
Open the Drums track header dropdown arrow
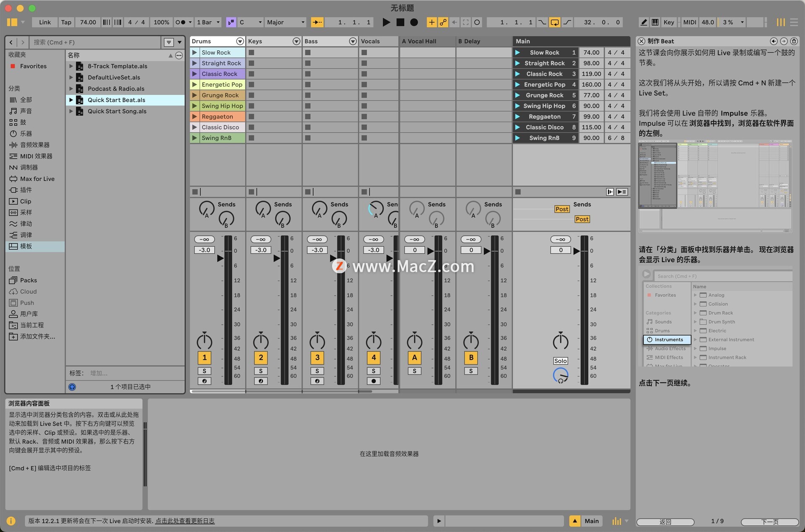pyautogui.click(x=240, y=41)
